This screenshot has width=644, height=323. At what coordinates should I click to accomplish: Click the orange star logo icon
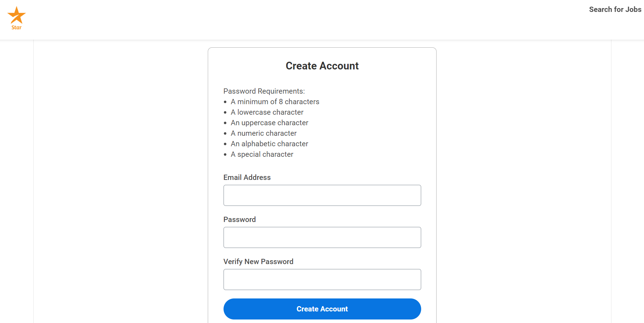(16, 15)
